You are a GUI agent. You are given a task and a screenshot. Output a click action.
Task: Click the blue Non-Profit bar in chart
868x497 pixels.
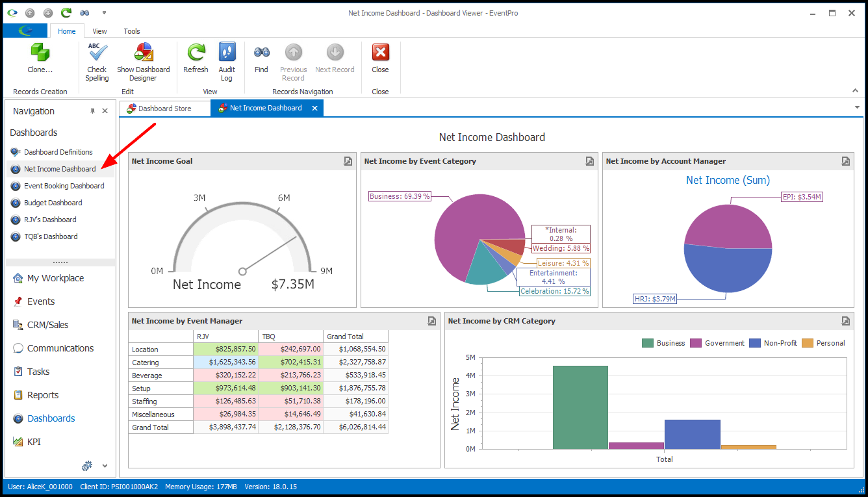(x=693, y=434)
